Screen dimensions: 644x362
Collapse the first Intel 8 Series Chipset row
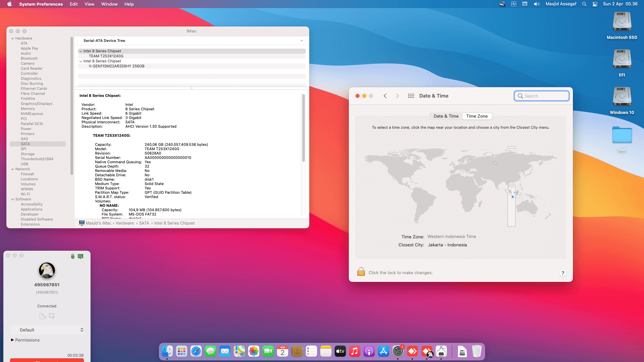click(x=81, y=51)
